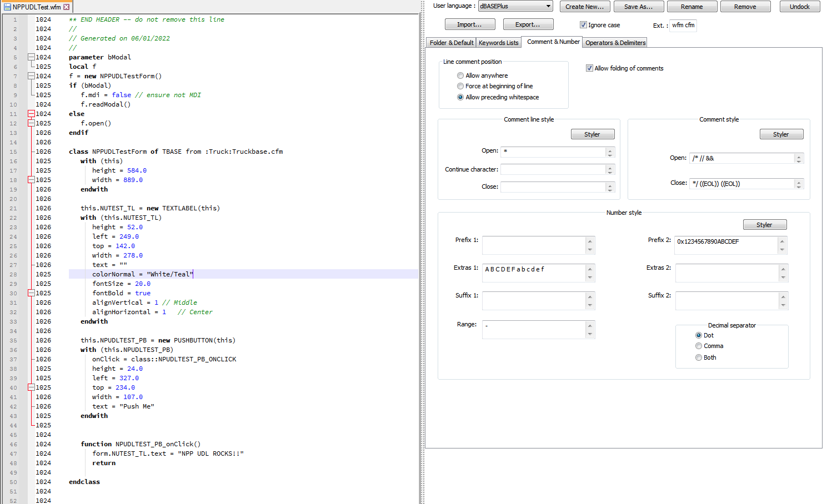832x504 pixels.
Task: Edit the Suffix 1 field
Action: tap(534, 300)
